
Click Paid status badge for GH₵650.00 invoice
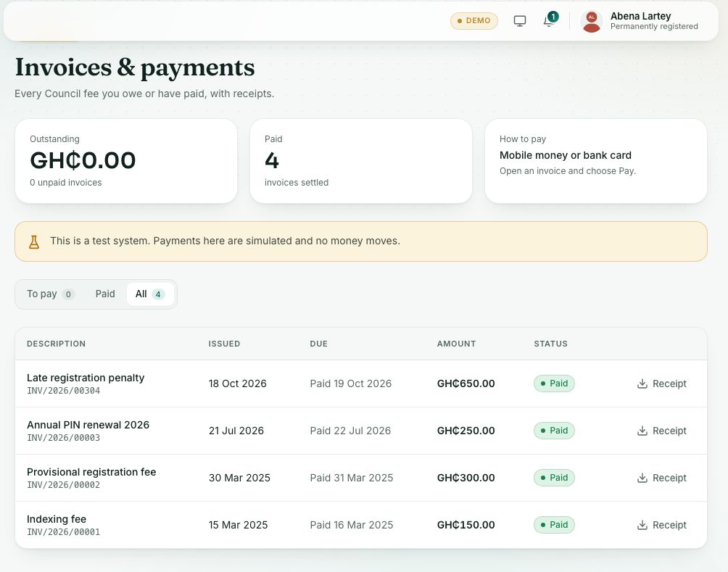point(555,384)
